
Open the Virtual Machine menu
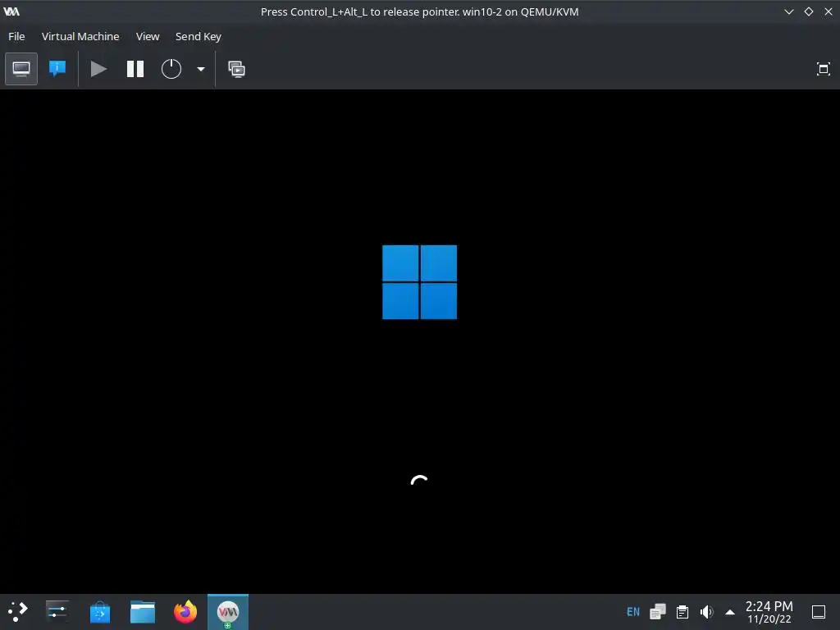coord(80,36)
